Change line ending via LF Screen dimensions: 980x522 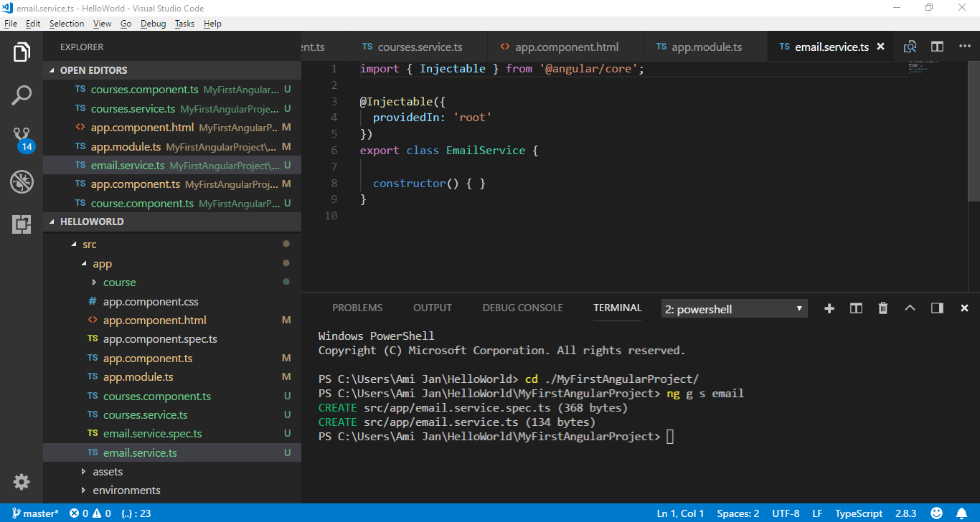[x=817, y=513]
